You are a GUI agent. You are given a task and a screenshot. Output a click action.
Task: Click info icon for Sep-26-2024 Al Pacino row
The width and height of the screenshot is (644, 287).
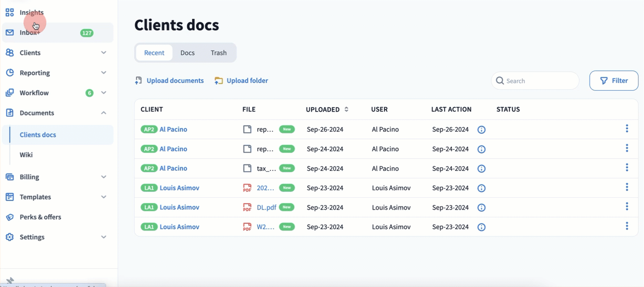(x=481, y=130)
